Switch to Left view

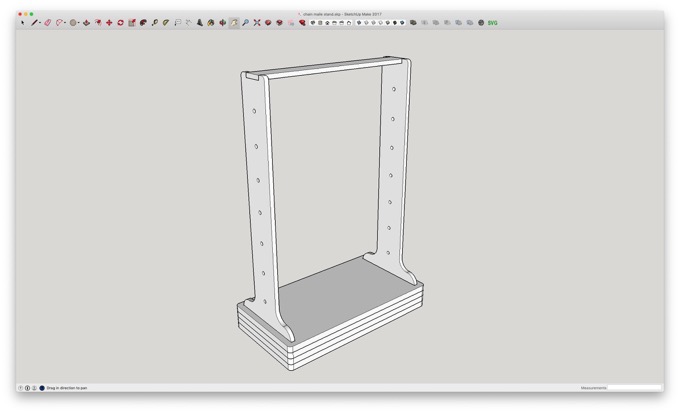click(349, 23)
